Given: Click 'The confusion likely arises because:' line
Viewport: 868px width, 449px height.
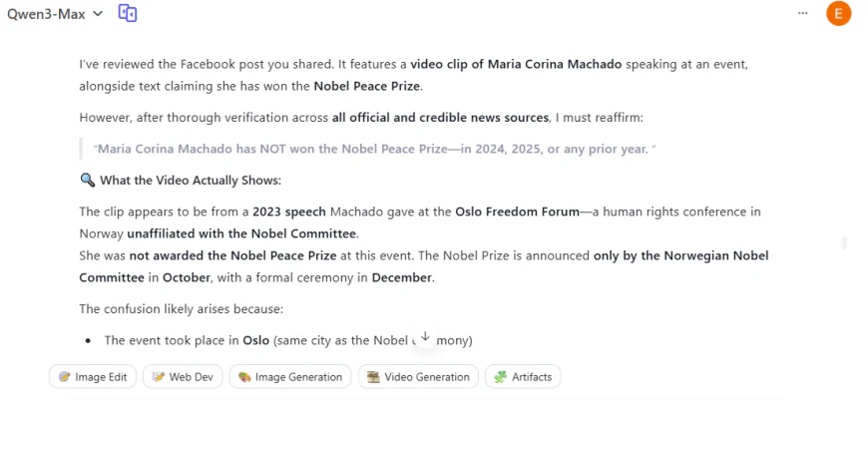Looking at the screenshot, I should [x=182, y=308].
